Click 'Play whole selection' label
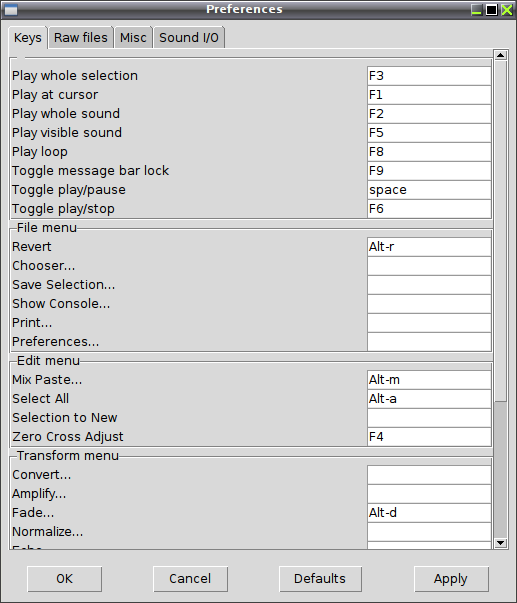Image resolution: width=517 pixels, height=603 pixels. click(x=75, y=76)
